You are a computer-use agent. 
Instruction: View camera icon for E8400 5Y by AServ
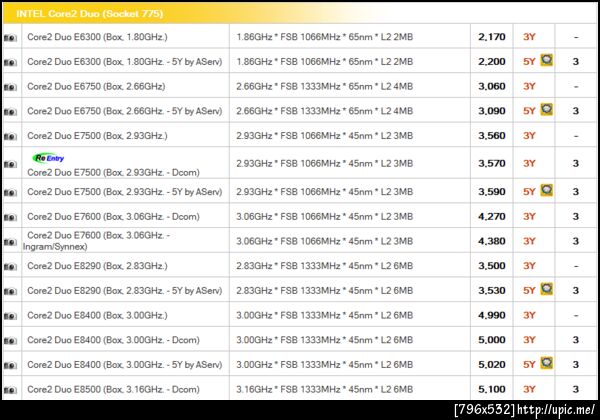[x=10, y=365]
